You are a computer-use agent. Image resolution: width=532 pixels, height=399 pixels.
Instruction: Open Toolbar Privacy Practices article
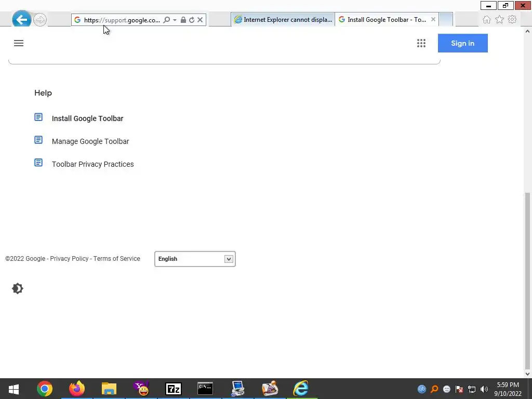point(92,164)
